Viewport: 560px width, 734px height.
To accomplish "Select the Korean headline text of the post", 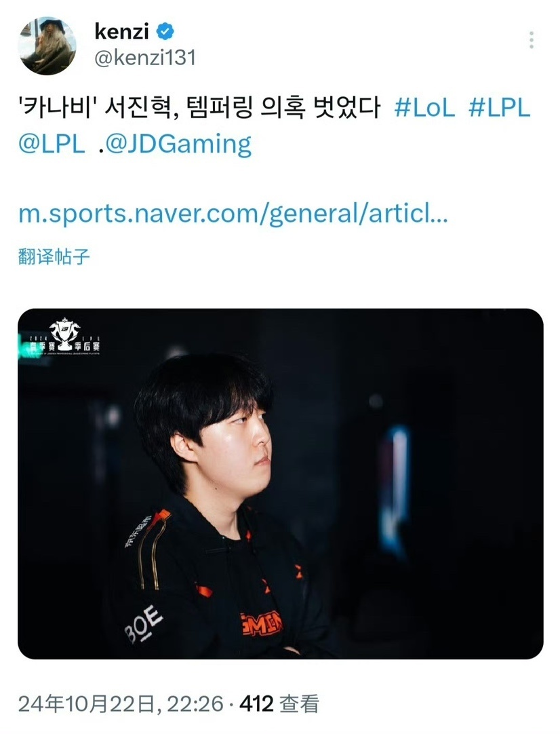I will [x=199, y=108].
